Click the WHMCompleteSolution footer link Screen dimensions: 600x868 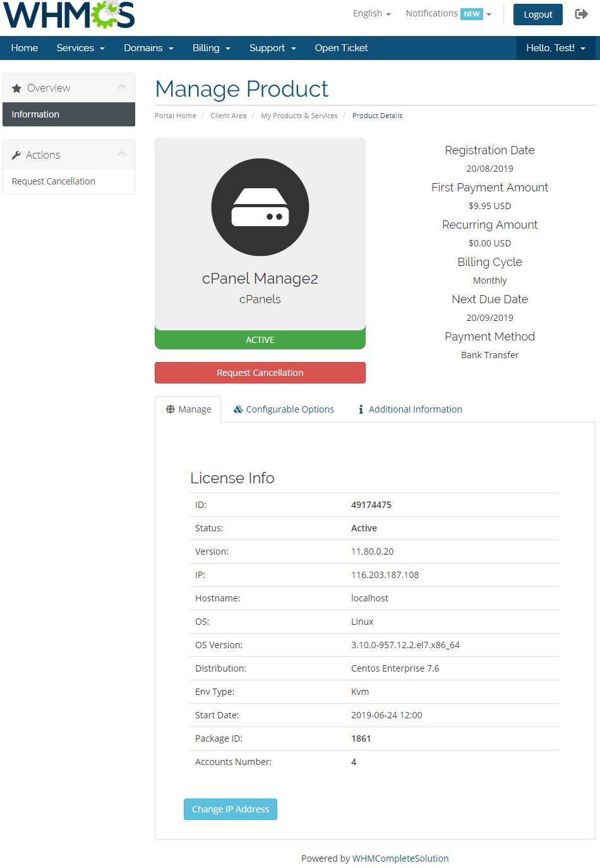tap(400, 859)
